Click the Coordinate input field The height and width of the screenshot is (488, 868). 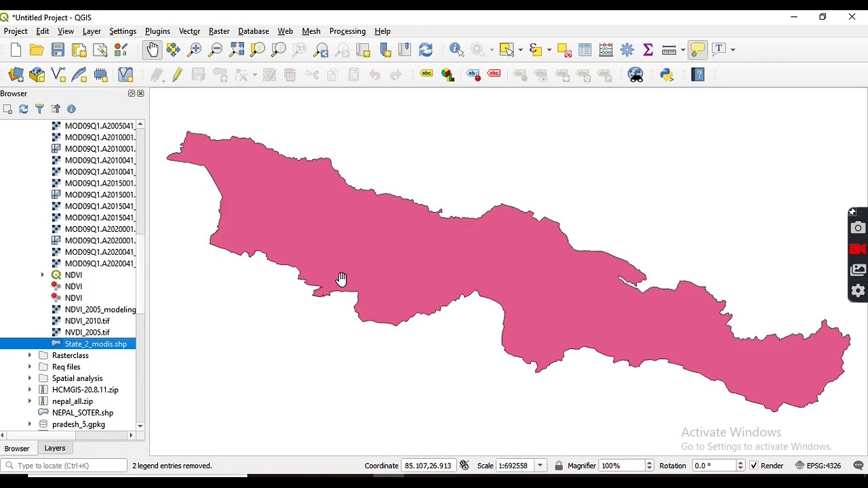coord(429,466)
